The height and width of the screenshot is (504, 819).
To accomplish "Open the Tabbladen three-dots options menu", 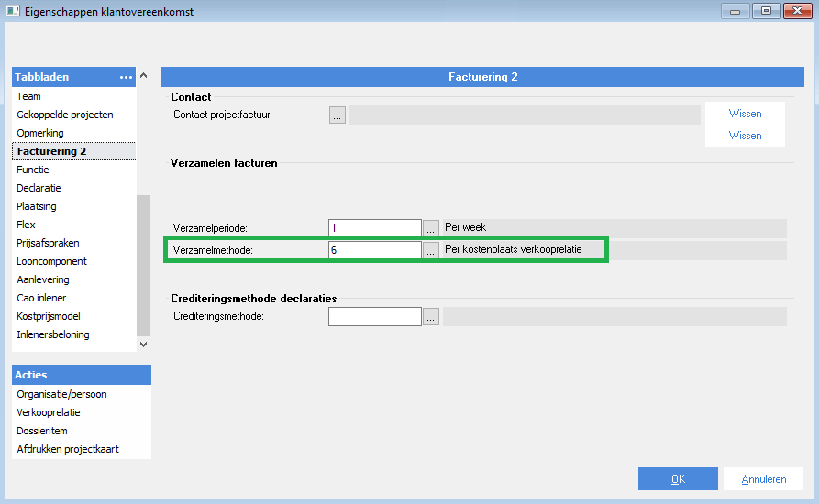I will pos(126,77).
